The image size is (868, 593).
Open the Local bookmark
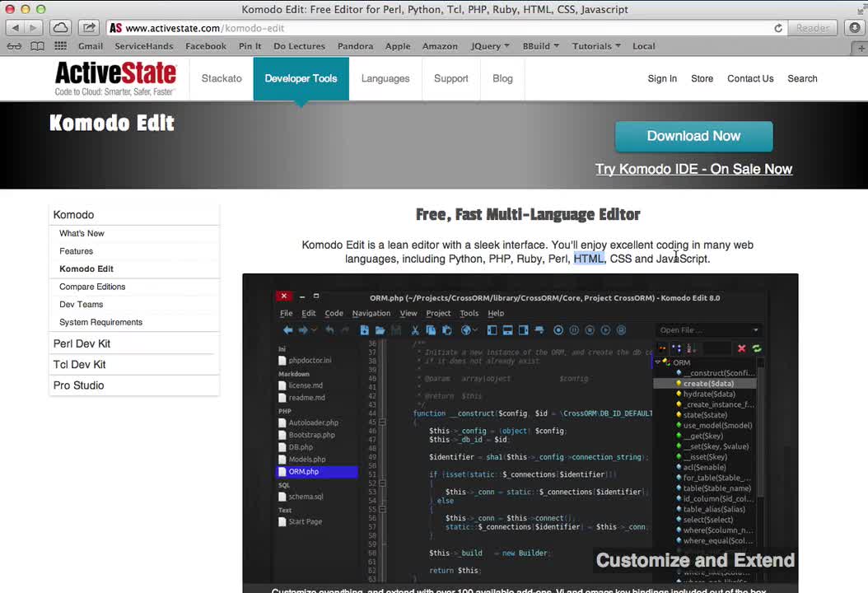point(644,46)
